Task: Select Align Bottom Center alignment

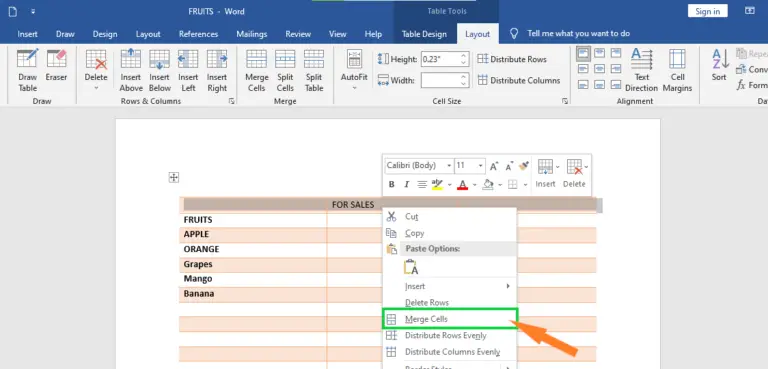Action: coord(600,84)
